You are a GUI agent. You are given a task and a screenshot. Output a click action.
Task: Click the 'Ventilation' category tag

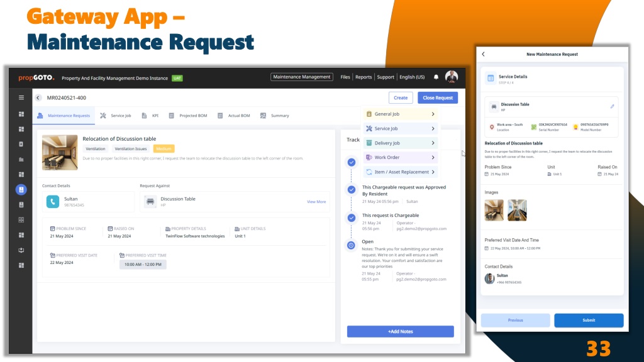[x=96, y=148]
